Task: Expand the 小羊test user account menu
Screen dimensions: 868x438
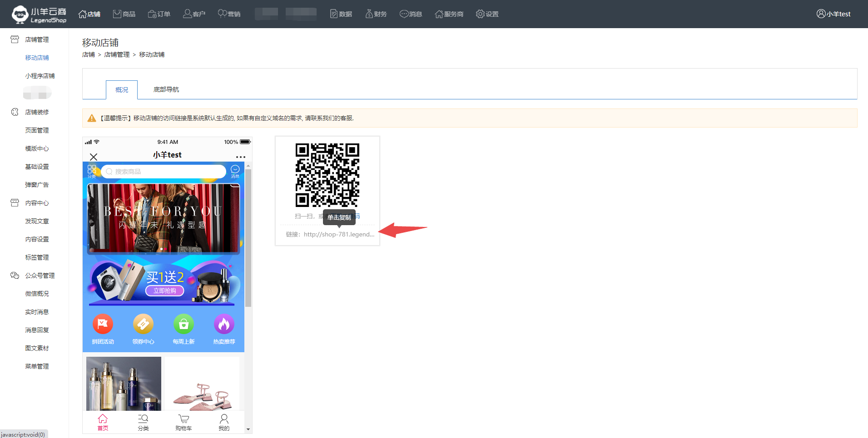Action: pyautogui.click(x=833, y=14)
